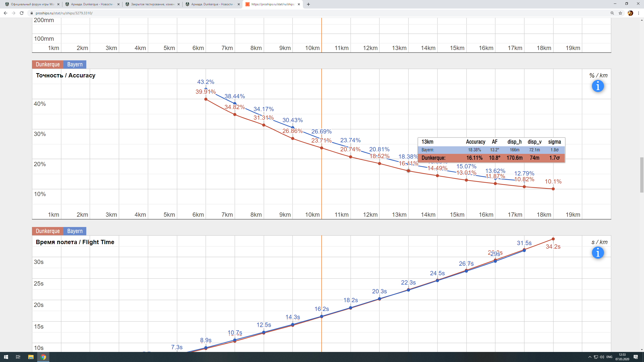Click the Dunkerque 34.2s flight time point
Screen dimensions: 644x362
[553, 239]
